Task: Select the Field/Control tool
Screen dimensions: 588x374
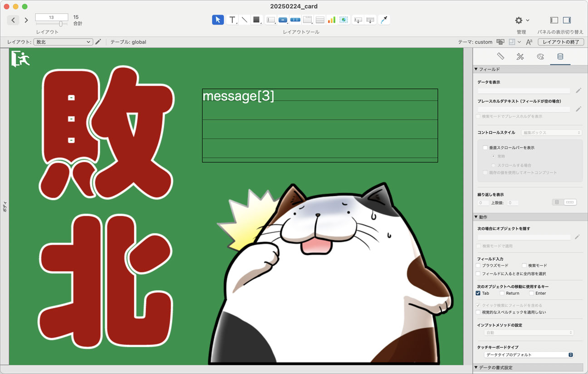Action: (x=271, y=19)
